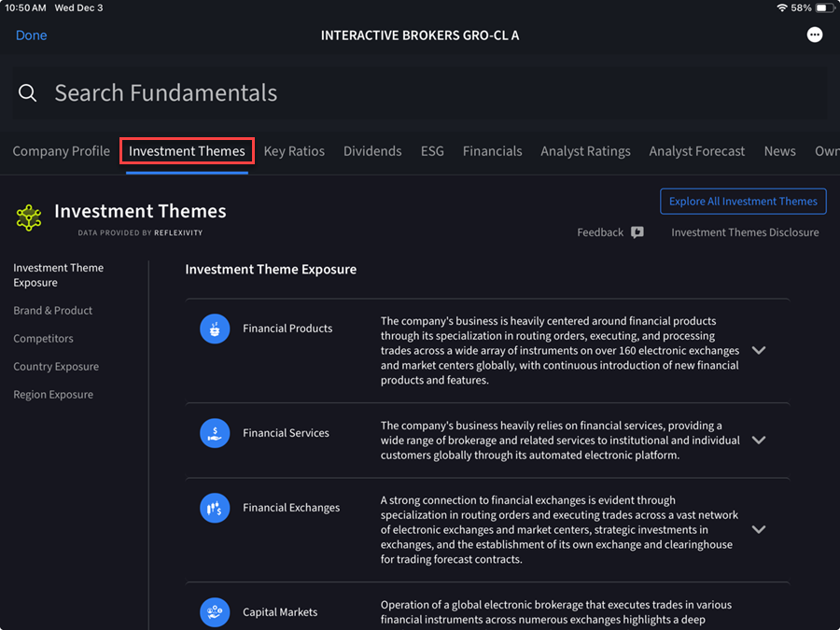Open the more options ellipsis menu
The width and height of the screenshot is (840, 630).
(x=814, y=35)
